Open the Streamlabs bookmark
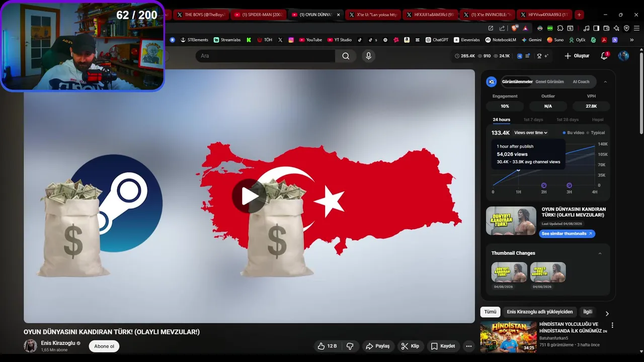The width and height of the screenshot is (644, 362). click(x=227, y=40)
